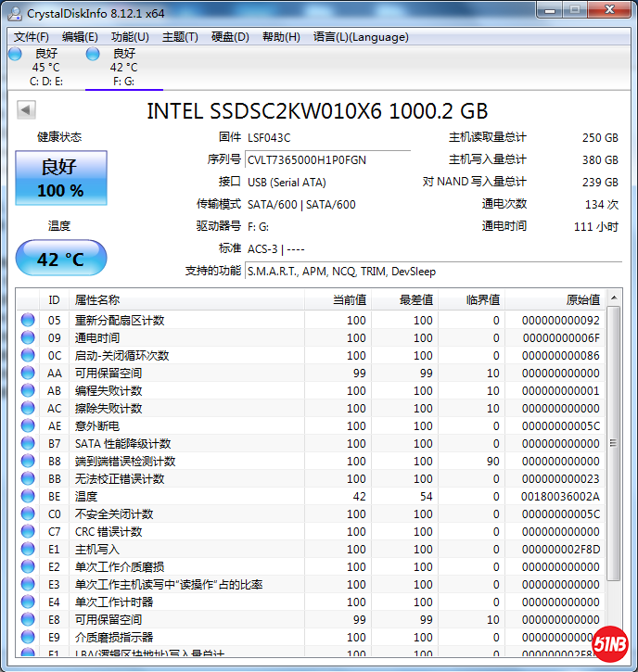Viewport: 638px width, 672px height.
Task: Click status orb for attribute 05 重新分配扇区计数
Action: tap(28, 321)
